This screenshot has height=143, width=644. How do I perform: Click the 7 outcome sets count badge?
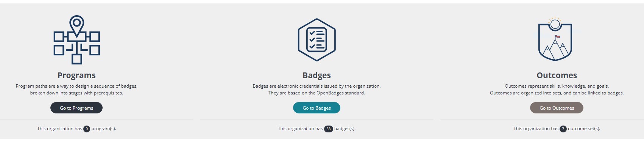point(563,129)
